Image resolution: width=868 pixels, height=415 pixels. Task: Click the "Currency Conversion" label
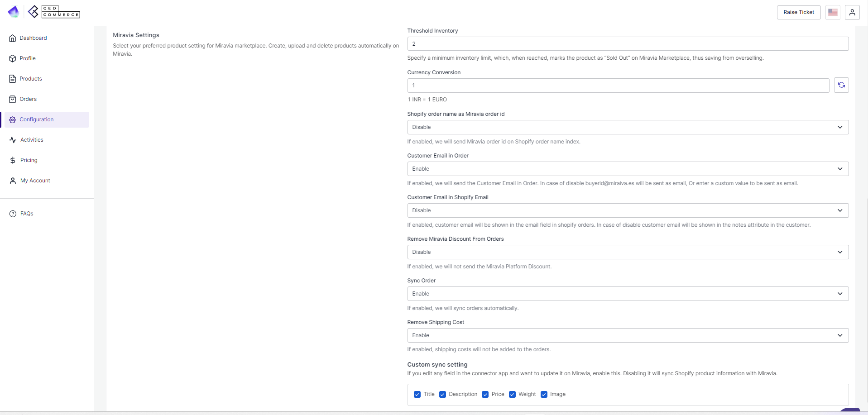pyautogui.click(x=434, y=72)
